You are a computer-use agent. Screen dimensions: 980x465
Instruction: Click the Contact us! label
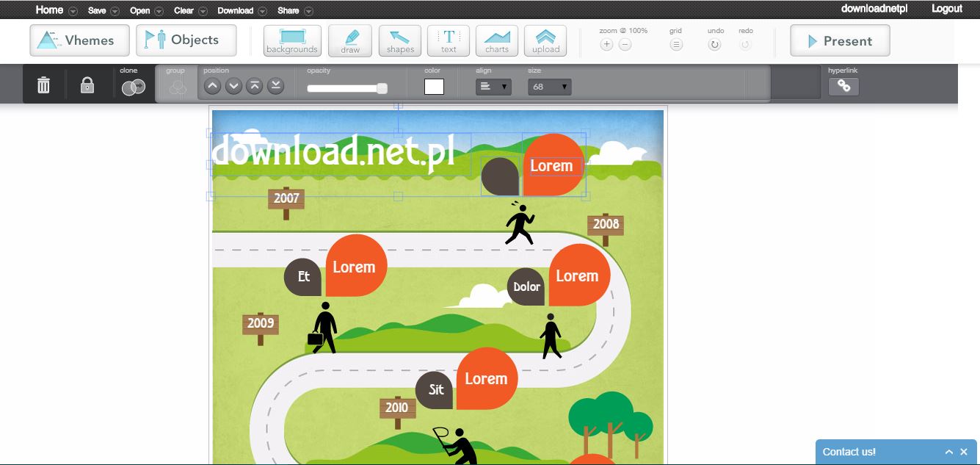pyautogui.click(x=849, y=452)
